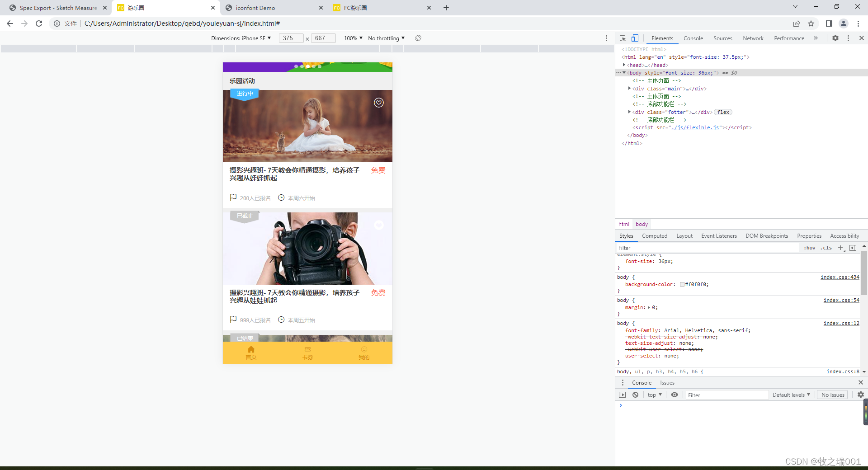Click the flag icon beside 200人已报名
868x470 pixels.
(x=233, y=197)
